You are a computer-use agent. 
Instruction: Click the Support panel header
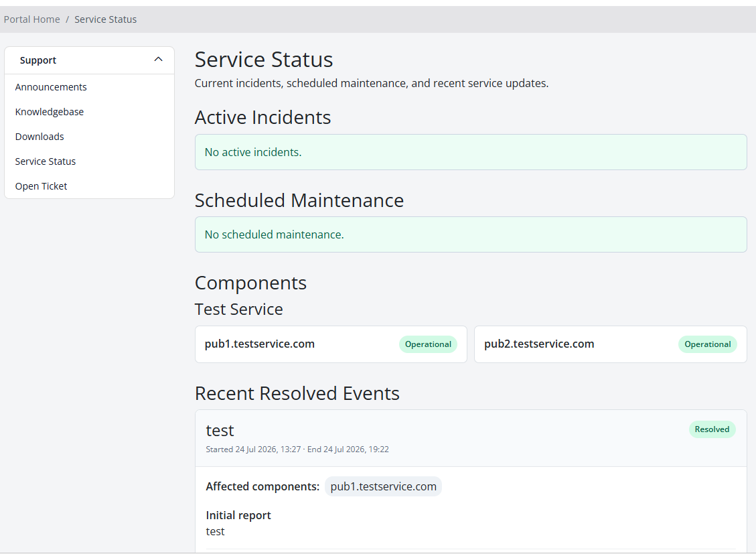click(x=89, y=60)
